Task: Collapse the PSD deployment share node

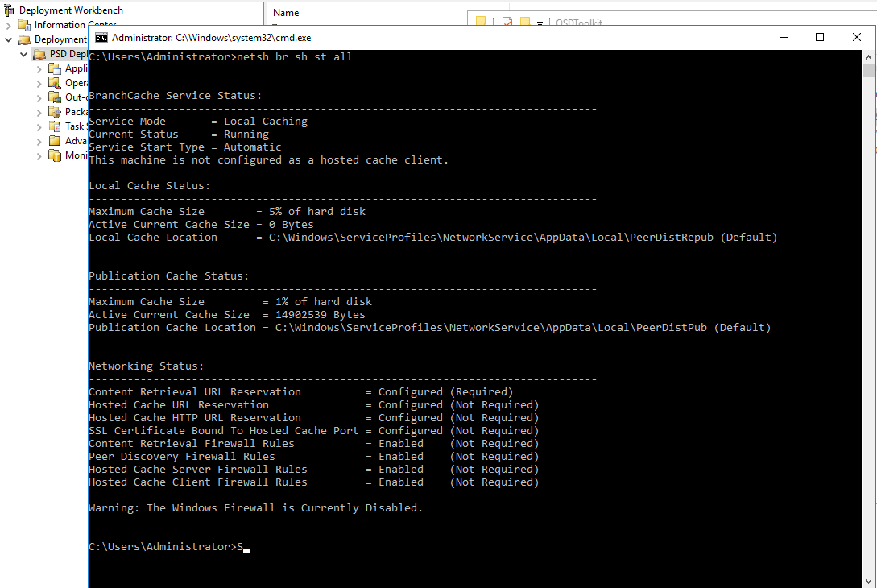Action: (x=23, y=54)
